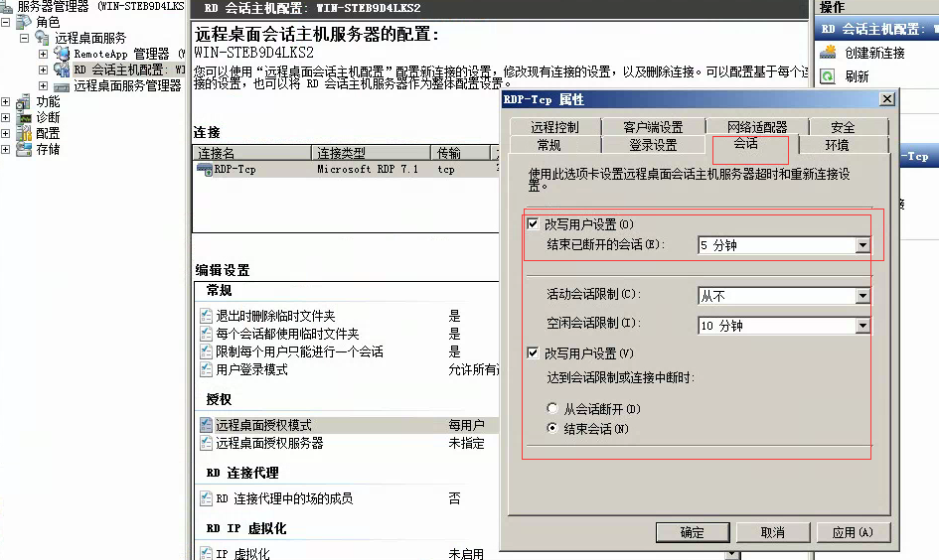Click the RDP-Tcp connection icon in list

tap(205, 170)
